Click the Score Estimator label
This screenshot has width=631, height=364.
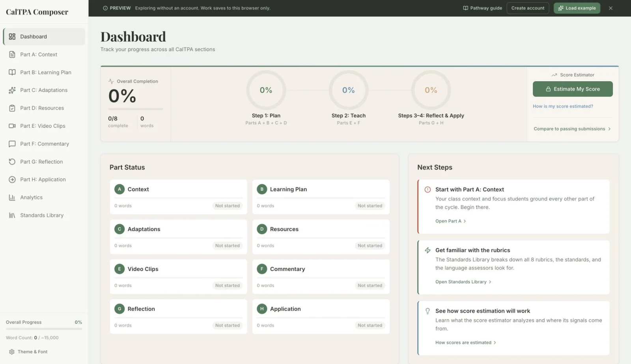(x=577, y=75)
